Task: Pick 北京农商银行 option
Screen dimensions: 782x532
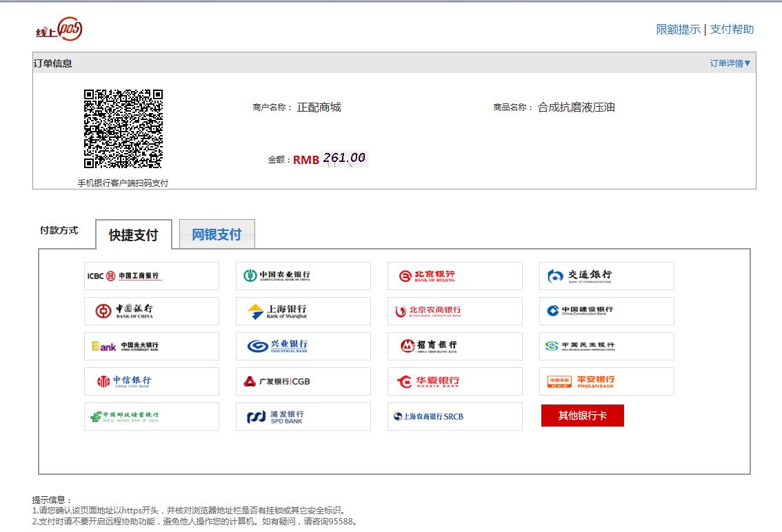Action: 455,311
